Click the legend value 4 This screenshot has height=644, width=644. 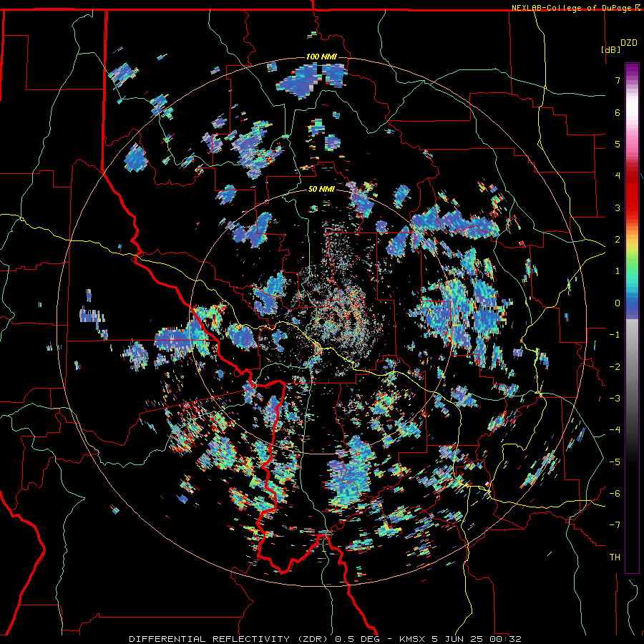coord(618,176)
